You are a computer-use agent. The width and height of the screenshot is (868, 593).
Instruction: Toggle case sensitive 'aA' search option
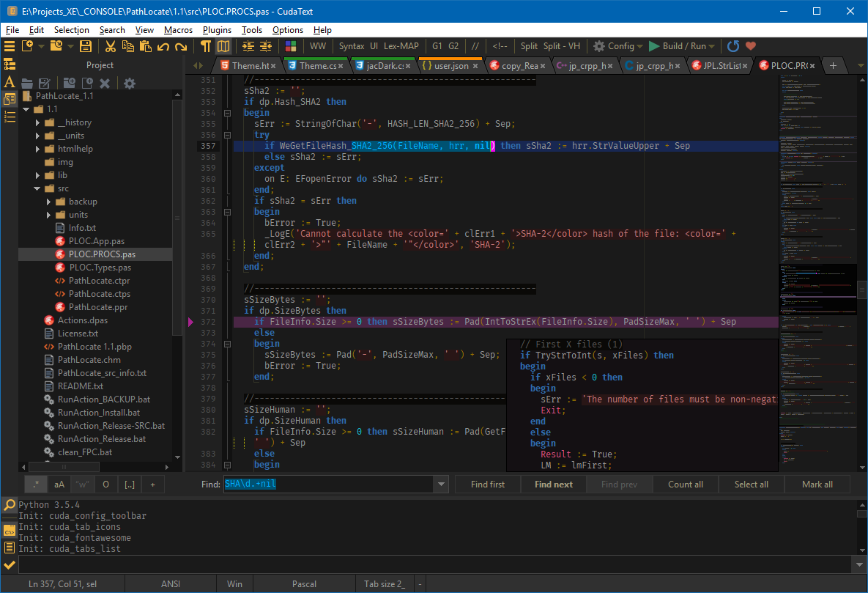tap(59, 485)
